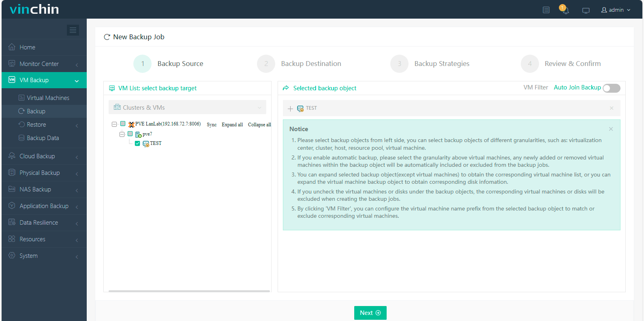
Task: Open VM Filter
Action: (535, 87)
